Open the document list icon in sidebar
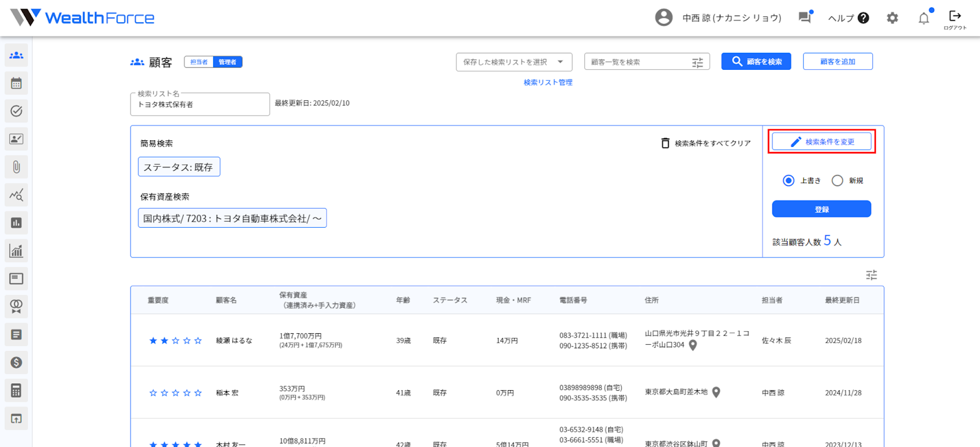 coord(17,334)
